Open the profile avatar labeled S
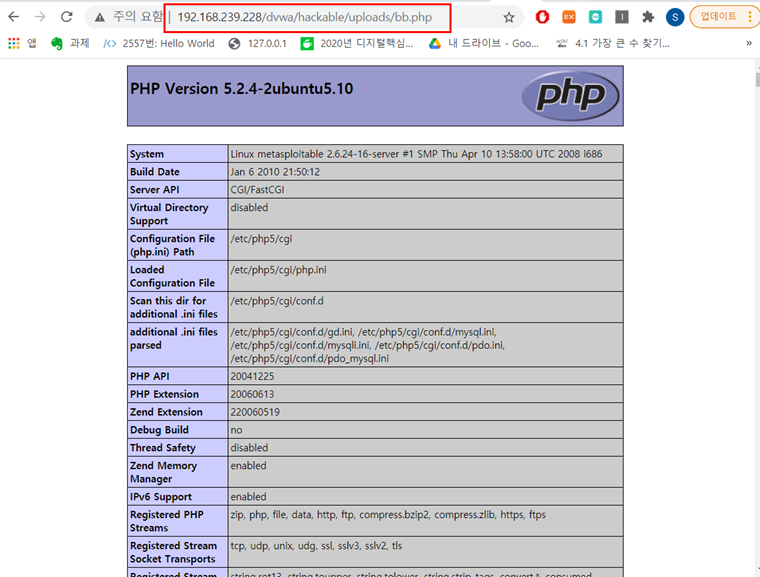Viewport: 760px width, 577px height. 675,17
